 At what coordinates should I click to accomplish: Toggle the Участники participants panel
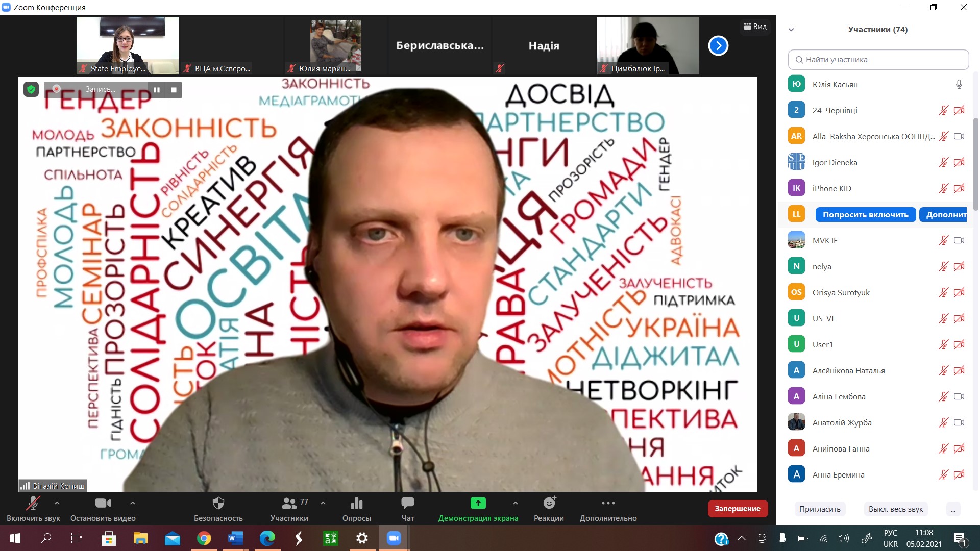click(x=289, y=509)
